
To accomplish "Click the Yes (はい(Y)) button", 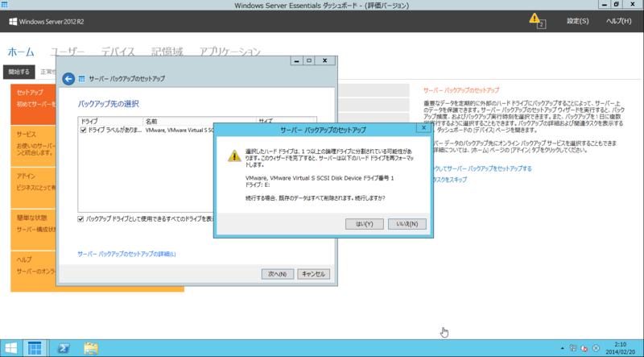I will [x=365, y=224].
